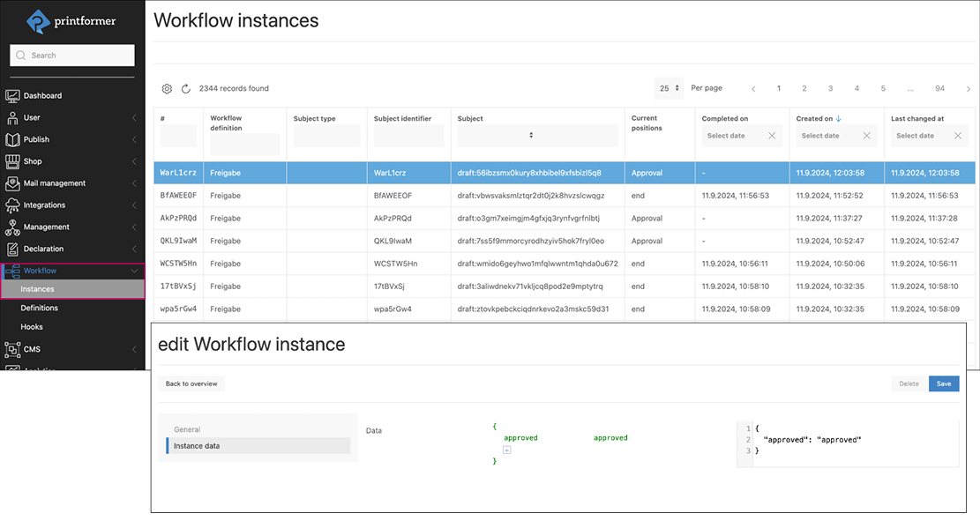Open the per-page count dropdown
Viewport: 980px width, 521px height.
click(668, 88)
